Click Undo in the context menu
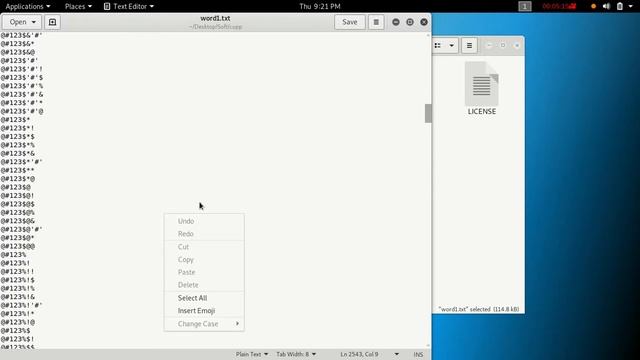Screen dimensions: 640x360 click(204, 221)
